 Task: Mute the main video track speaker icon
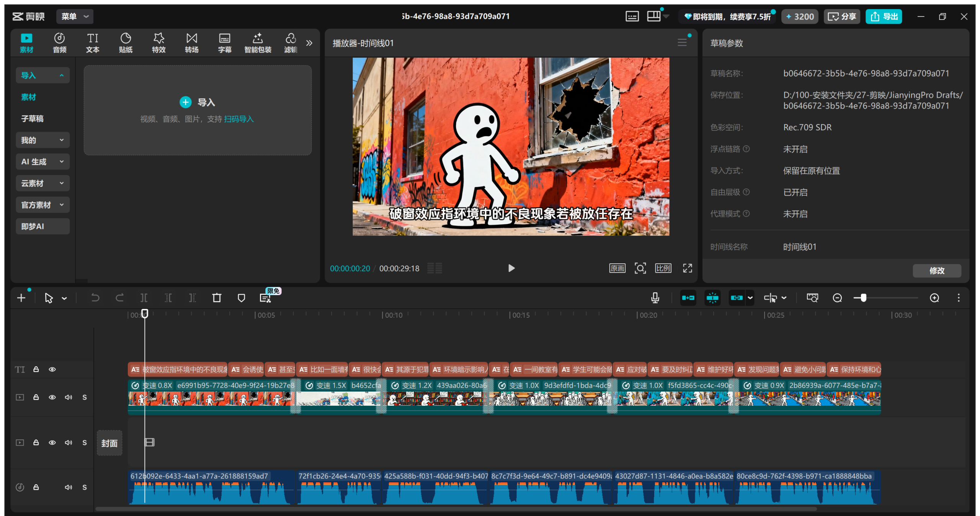(69, 397)
